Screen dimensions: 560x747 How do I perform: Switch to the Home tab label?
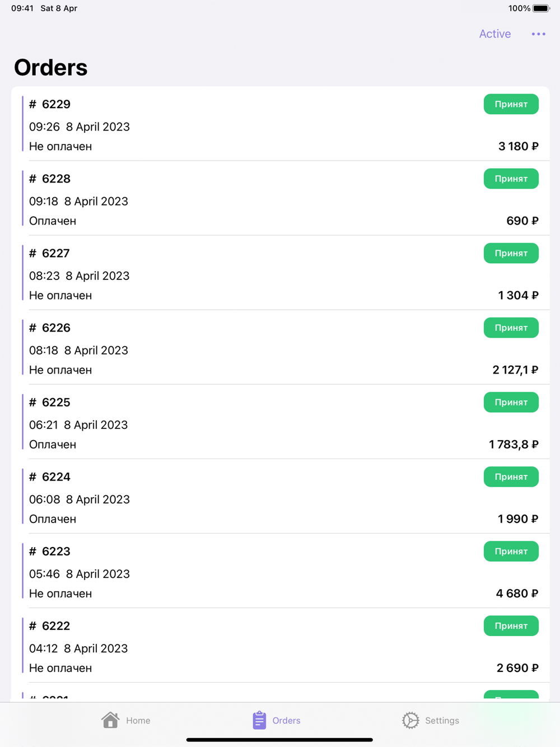pos(138,721)
